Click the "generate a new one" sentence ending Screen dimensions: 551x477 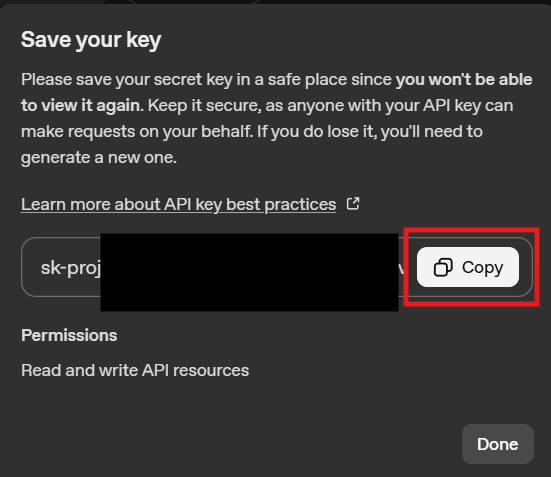(99, 157)
